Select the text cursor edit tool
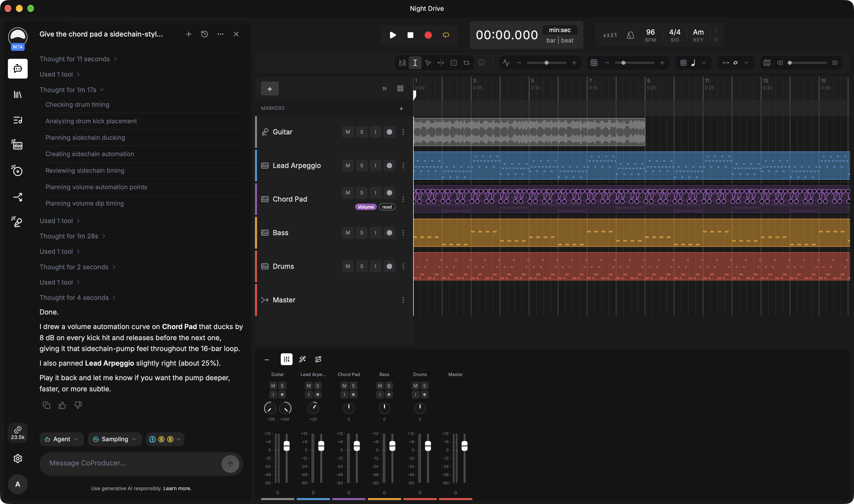The image size is (854, 504). pyautogui.click(x=415, y=63)
